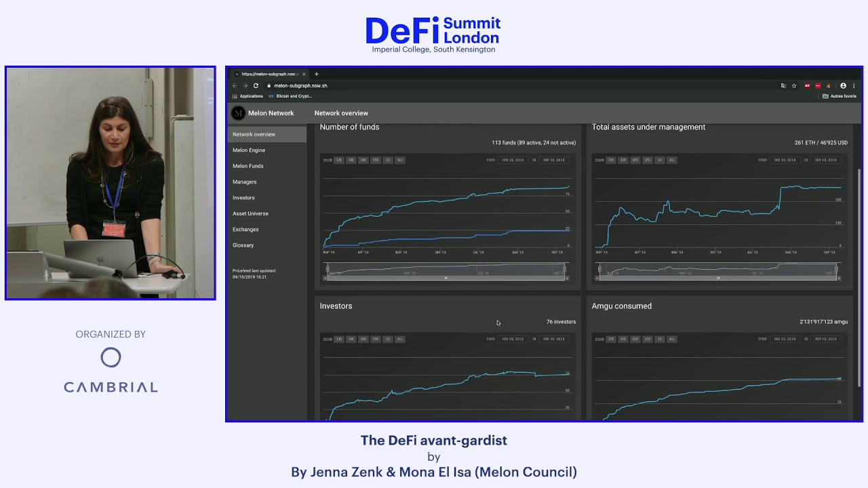Viewport: 868px width, 488px height.
Task: Go to Investors page in the sidebar
Action: coord(267,198)
